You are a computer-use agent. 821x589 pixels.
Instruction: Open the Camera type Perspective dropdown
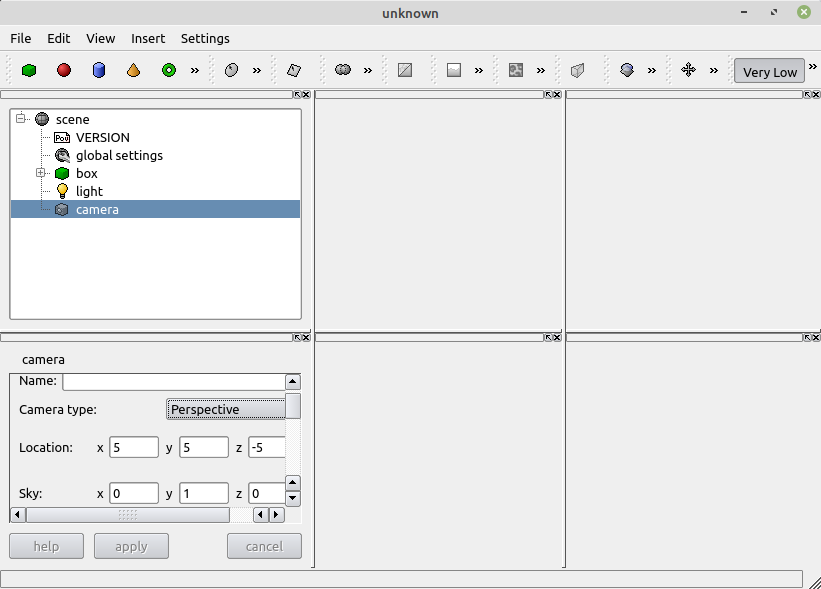point(225,409)
